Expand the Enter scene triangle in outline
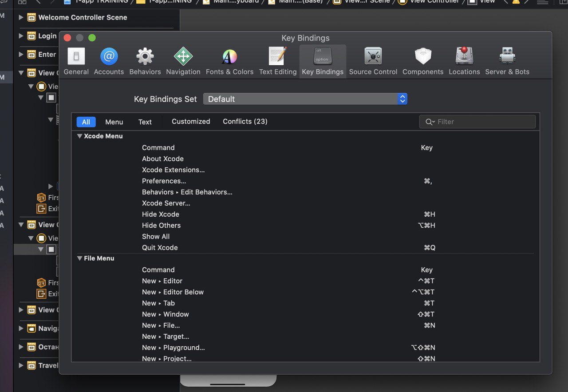Image resolution: width=568 pixels, height=392 pixels. pyautogui.click(x=21, y=54)
